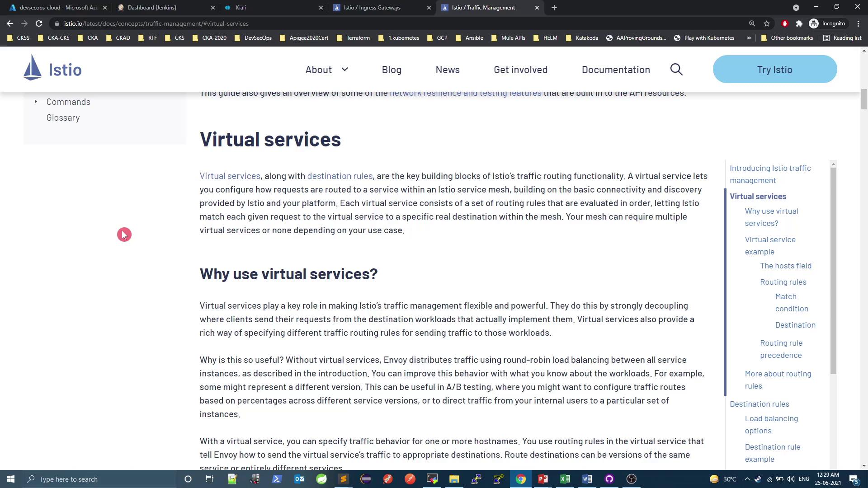This screenshot has height=488, width=868.
Task: Click the browser zoom magnifier icon
Action: (752, 23)
